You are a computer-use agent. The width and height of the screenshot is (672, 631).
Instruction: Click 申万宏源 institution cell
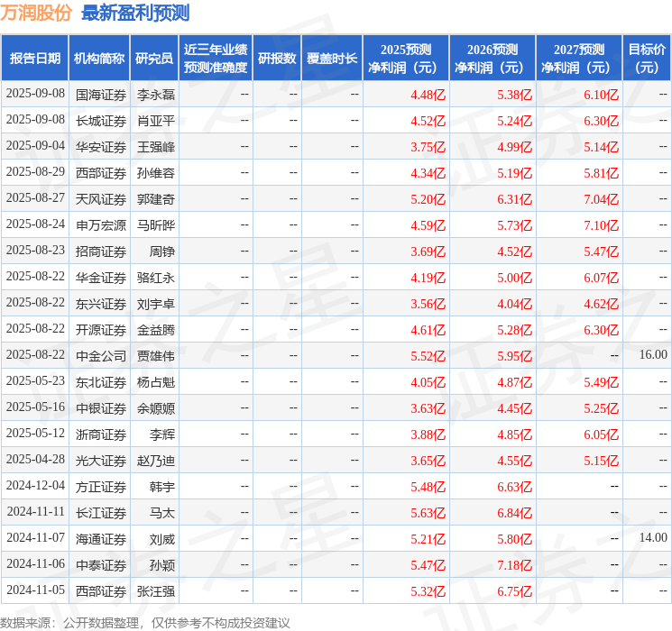101,225
